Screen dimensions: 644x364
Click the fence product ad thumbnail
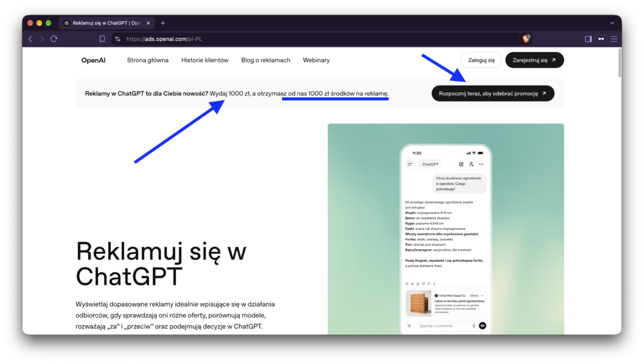tap(418, 303)
